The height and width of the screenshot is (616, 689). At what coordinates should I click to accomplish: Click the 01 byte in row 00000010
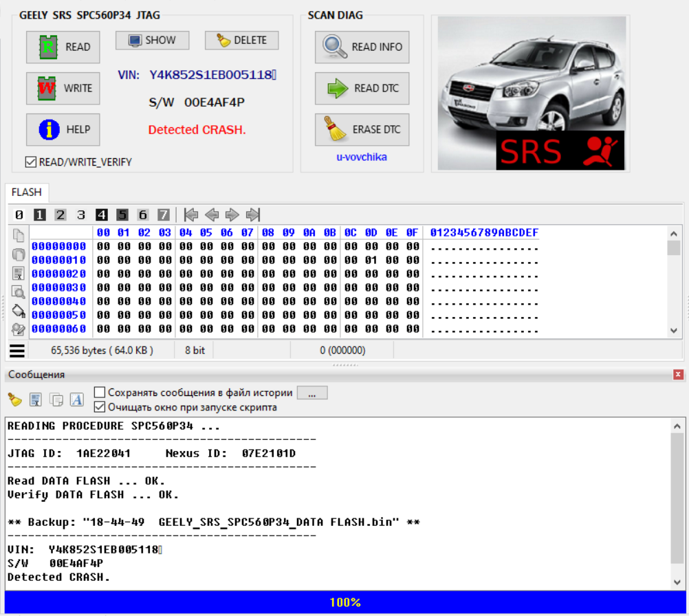click(371, 260)
